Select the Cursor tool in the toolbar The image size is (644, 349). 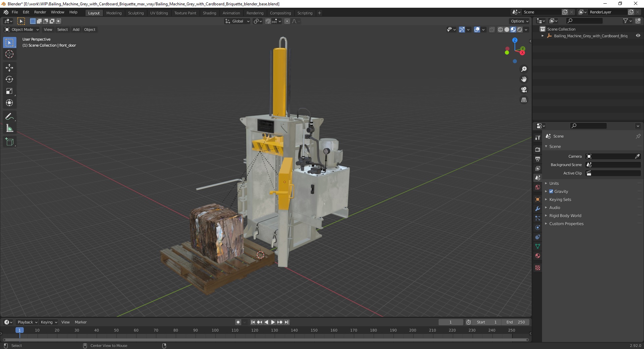(x=9, y=54)
